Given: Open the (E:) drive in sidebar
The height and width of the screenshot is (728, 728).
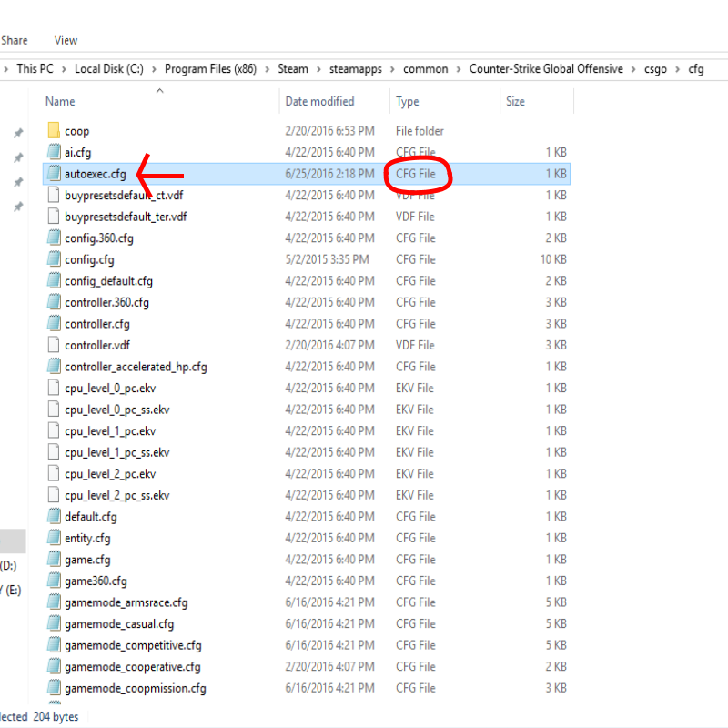Looking at the screenshot, I should [x=10, y=590].
